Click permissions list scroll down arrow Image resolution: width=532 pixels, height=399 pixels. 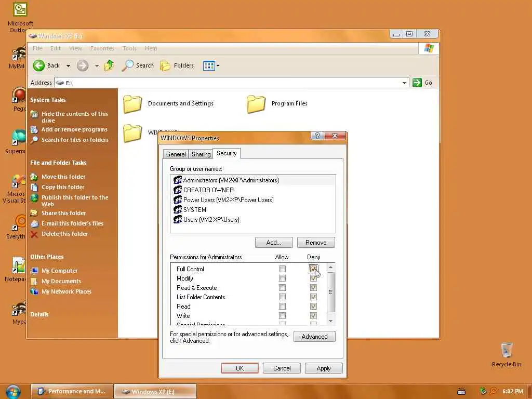click(330, 321)
